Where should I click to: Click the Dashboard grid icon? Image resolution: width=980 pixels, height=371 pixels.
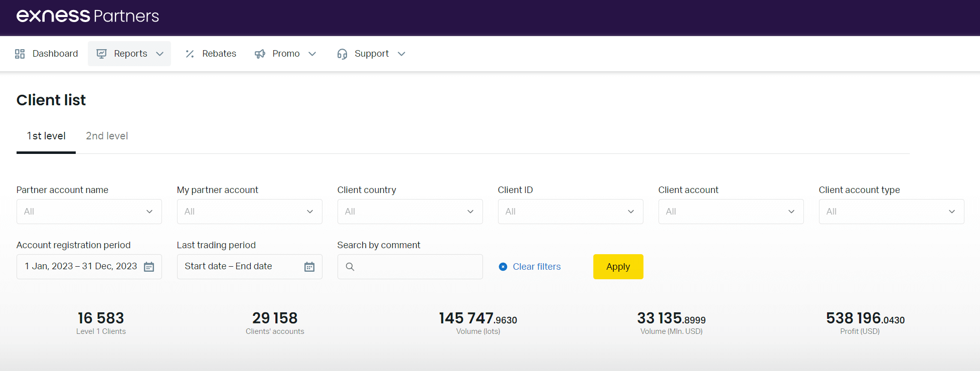click(20, 54)
